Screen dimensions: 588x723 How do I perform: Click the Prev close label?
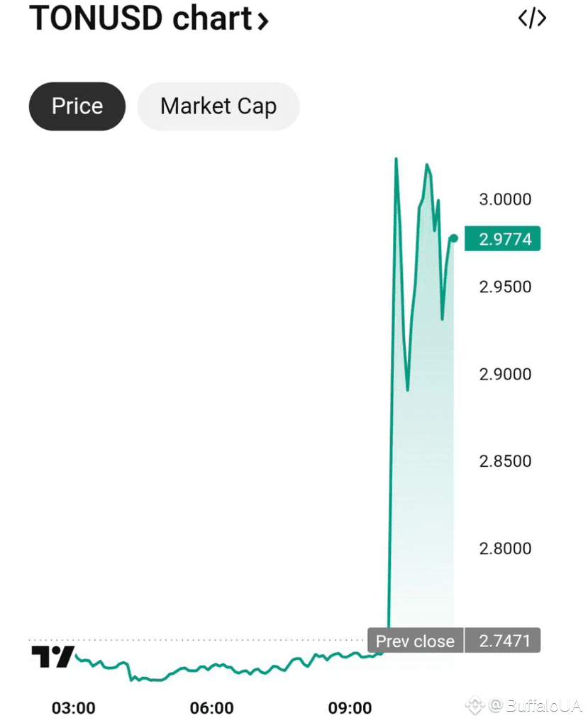click(x=415, y=641)
